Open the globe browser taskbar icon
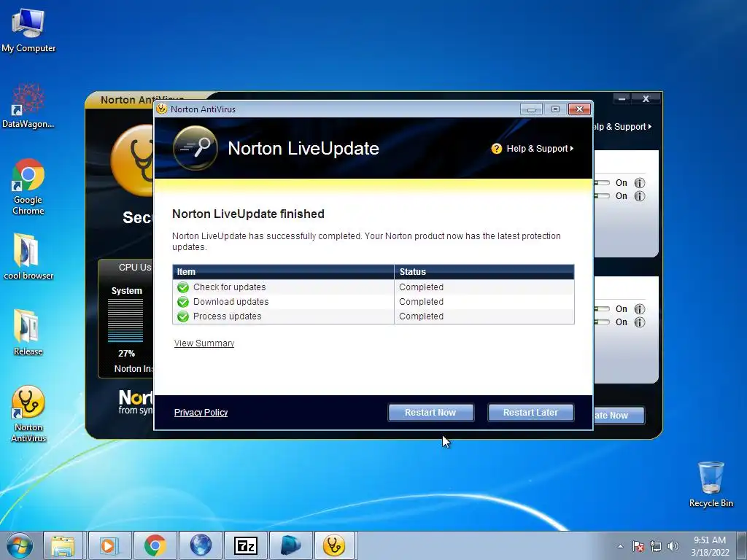This screenshot has width=747, height=560. click(x=200, y=545)
